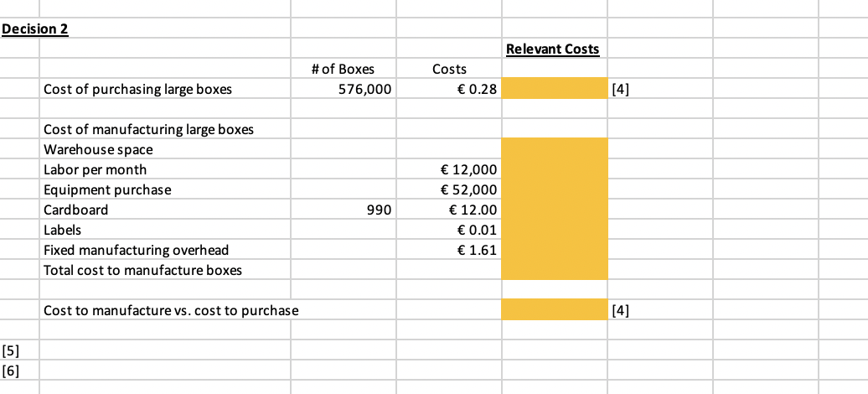Select the € 1.61 overhead cost cell
The image size is (868, 394).
tap(448, 250)
